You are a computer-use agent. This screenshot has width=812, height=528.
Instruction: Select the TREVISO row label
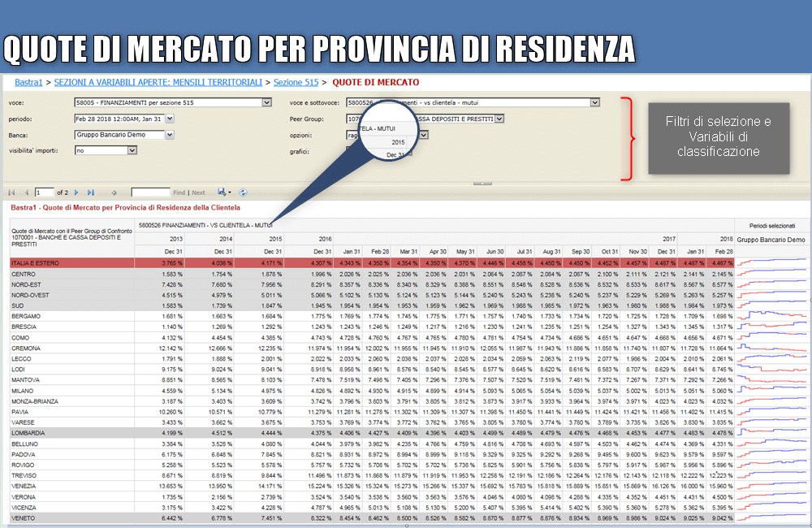tap(24, 475)
